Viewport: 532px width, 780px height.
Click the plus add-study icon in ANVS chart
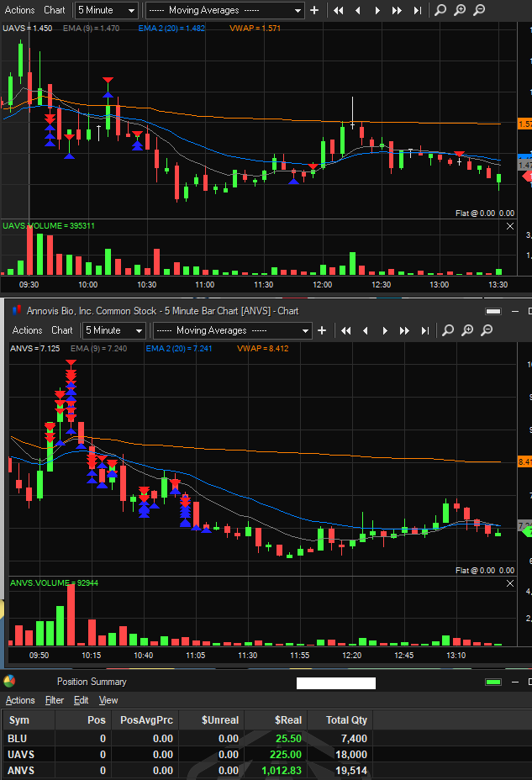tap(322, 330)
